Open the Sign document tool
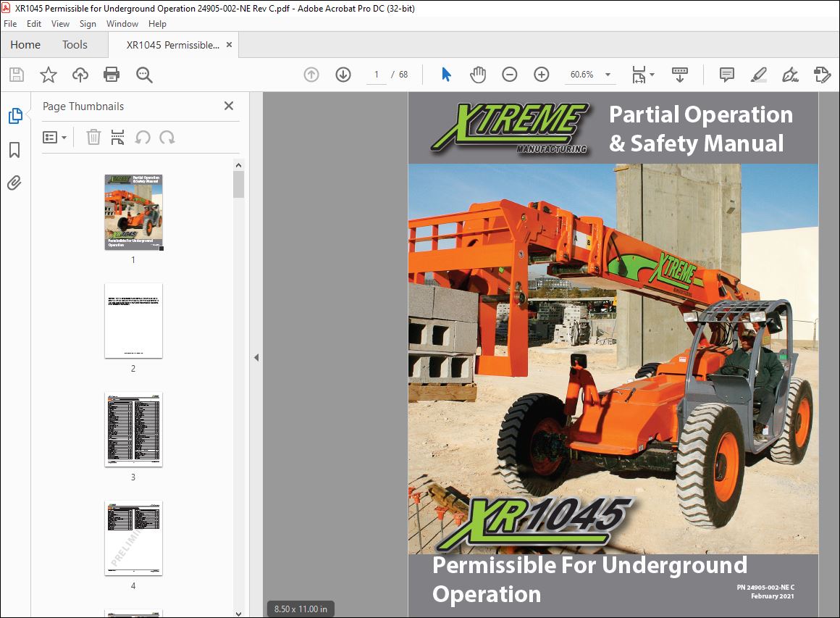 pos(790,75)
